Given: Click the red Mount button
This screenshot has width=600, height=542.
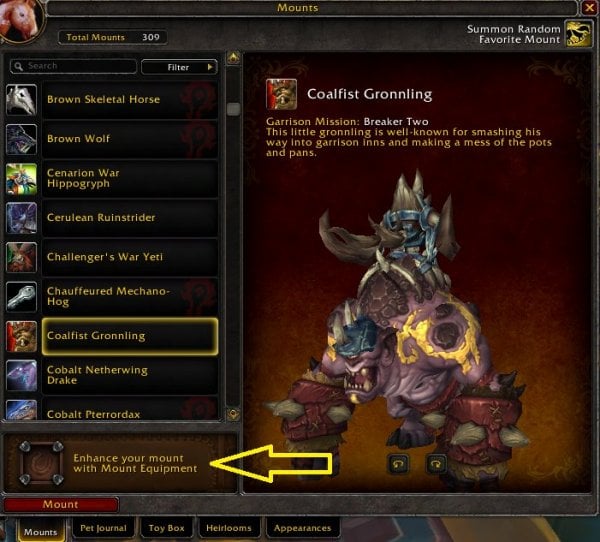Looking at the screenshot, I should [x=61, y=504].
